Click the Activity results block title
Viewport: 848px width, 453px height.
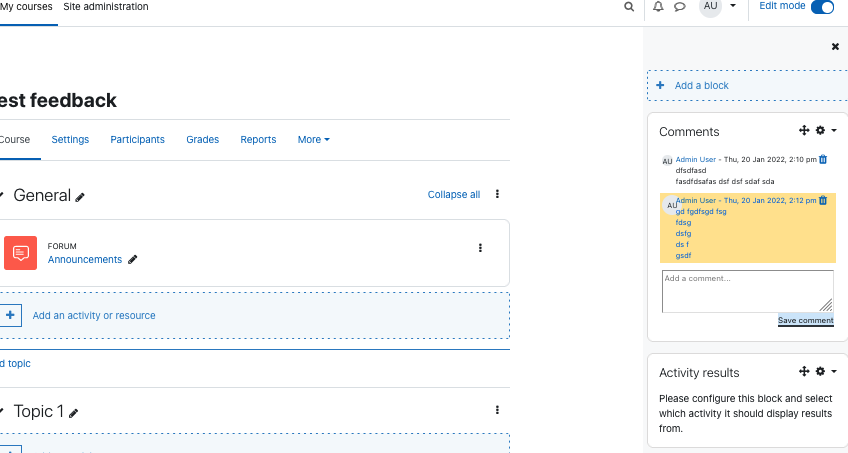tap(699, 373)
